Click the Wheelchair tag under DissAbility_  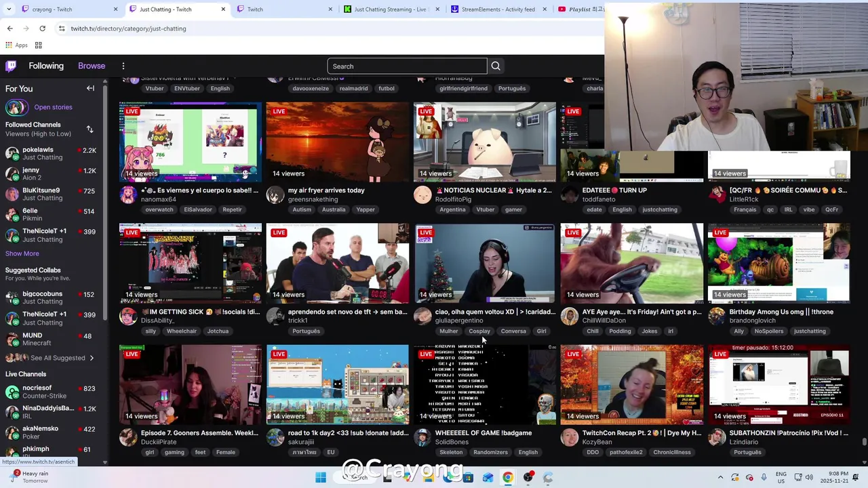pos(182,331)
